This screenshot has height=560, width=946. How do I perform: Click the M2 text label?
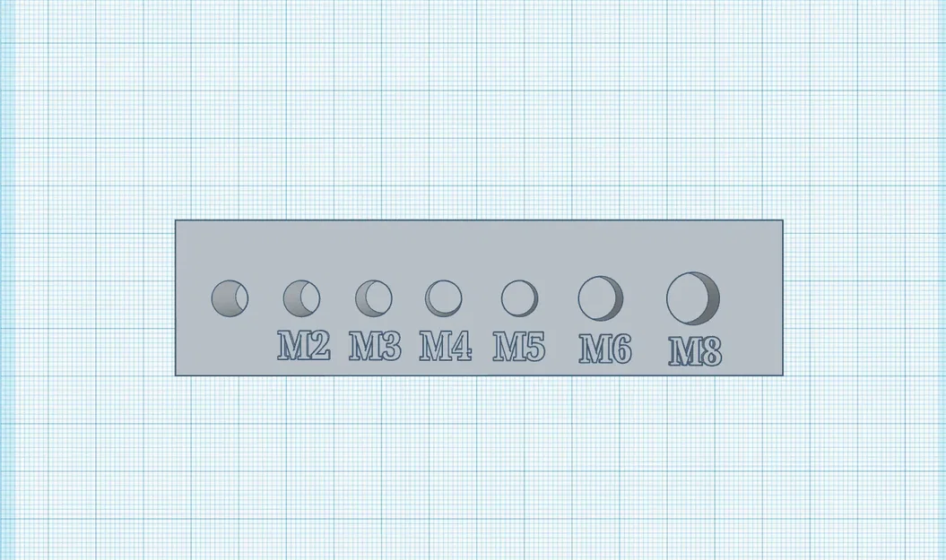click(x=303, y=345)
